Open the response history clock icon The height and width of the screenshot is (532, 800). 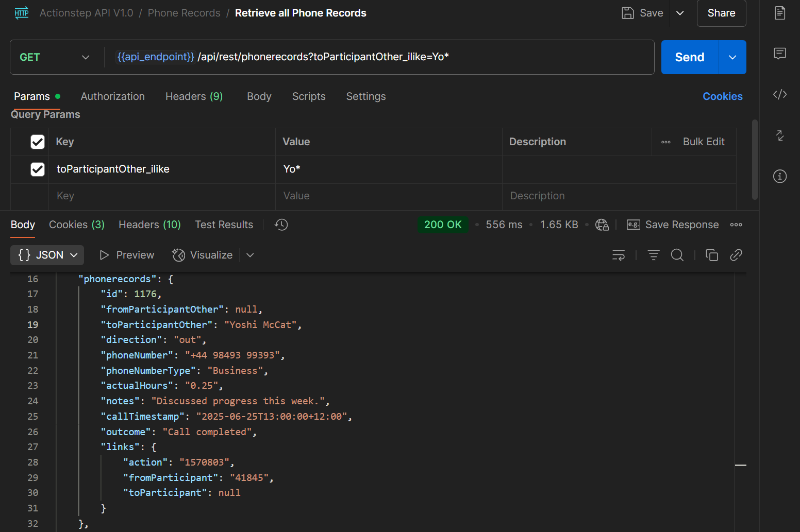tap(281, 225)
